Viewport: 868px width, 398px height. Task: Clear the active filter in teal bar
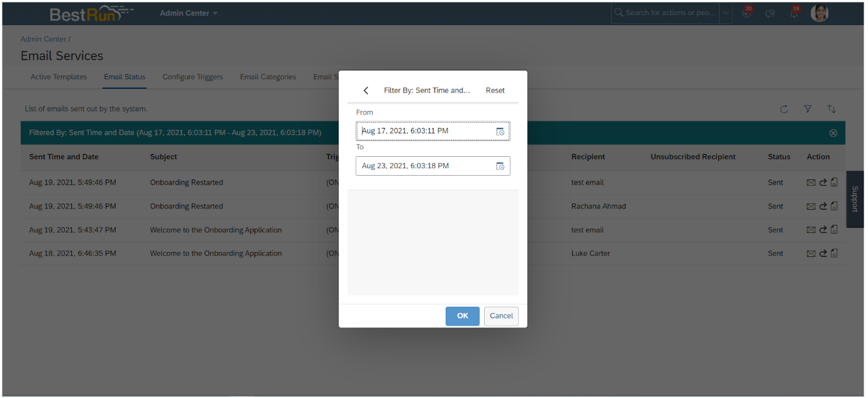point(833,133)
